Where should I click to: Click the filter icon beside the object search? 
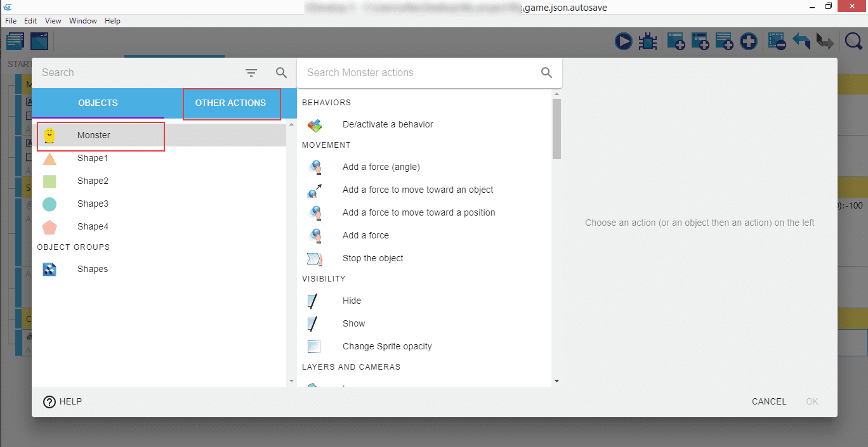click(251, 73)
